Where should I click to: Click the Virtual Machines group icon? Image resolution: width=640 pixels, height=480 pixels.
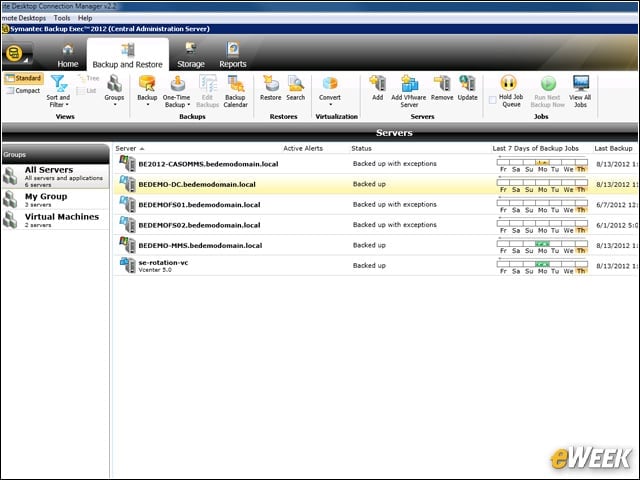pyautogui.click(x=10, y=220)
